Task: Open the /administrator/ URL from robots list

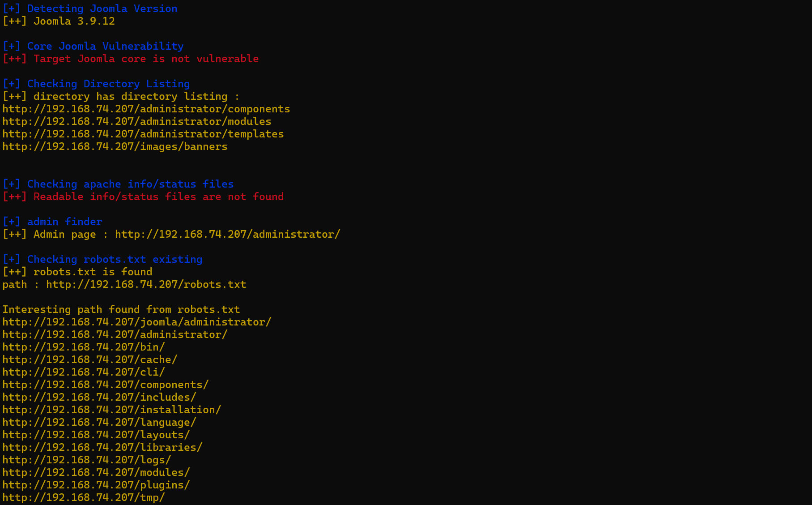Action: pos(115,334)
